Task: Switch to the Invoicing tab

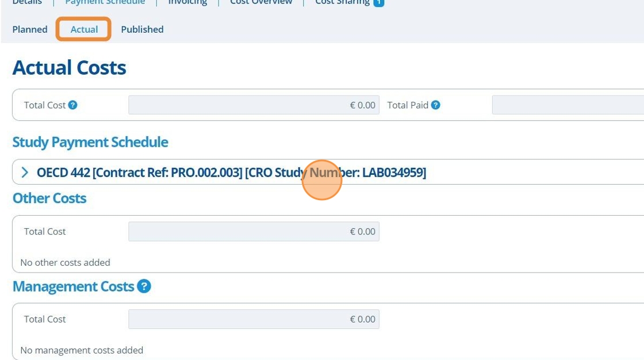Action: pyautogui.click(x=187, y=2)
